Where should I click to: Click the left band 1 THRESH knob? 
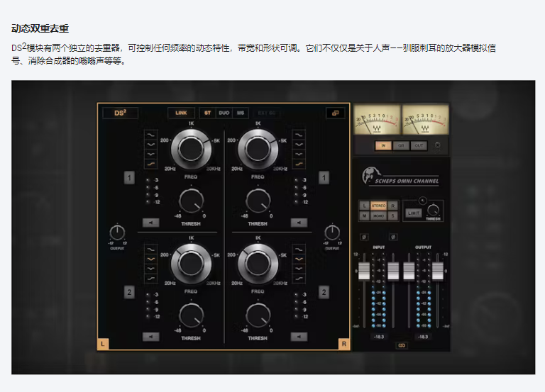(x=191, y=201)
